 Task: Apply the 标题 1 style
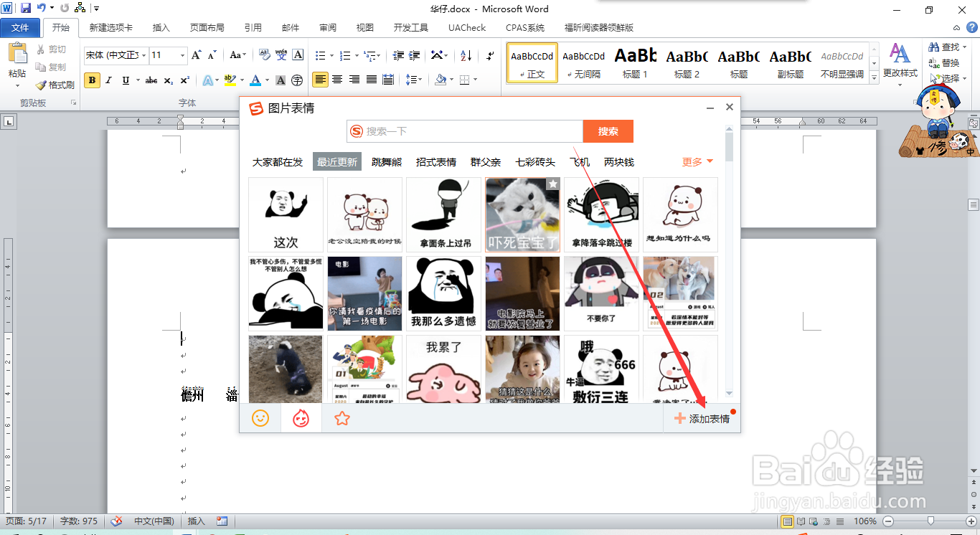636,62
